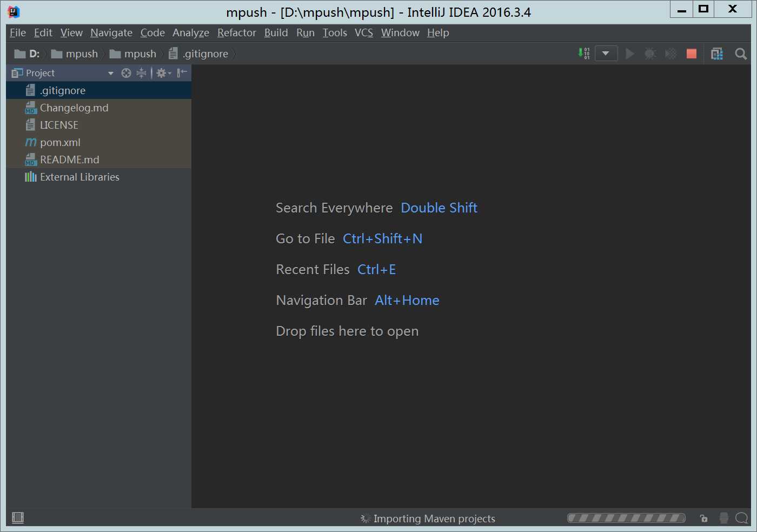Click the Run with Coverage icon
Viewport: 757px width, 532px height.
click(671, 54)
